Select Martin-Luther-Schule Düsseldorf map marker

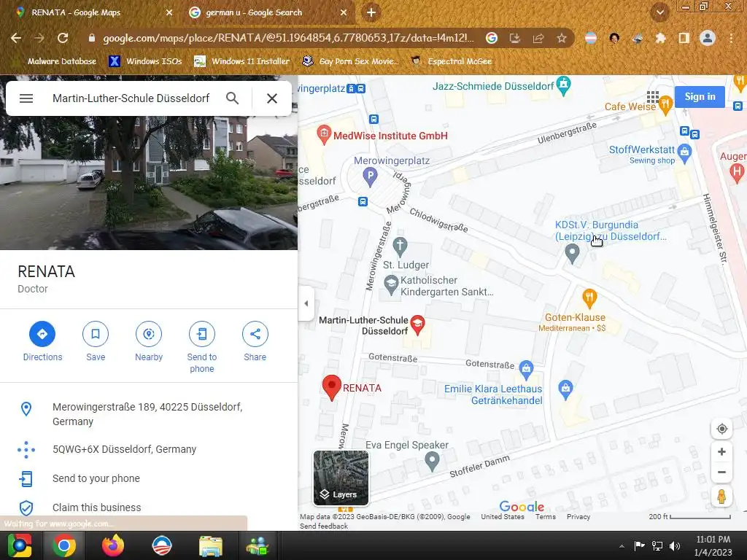pyautogui.click(x=418, y=324)
